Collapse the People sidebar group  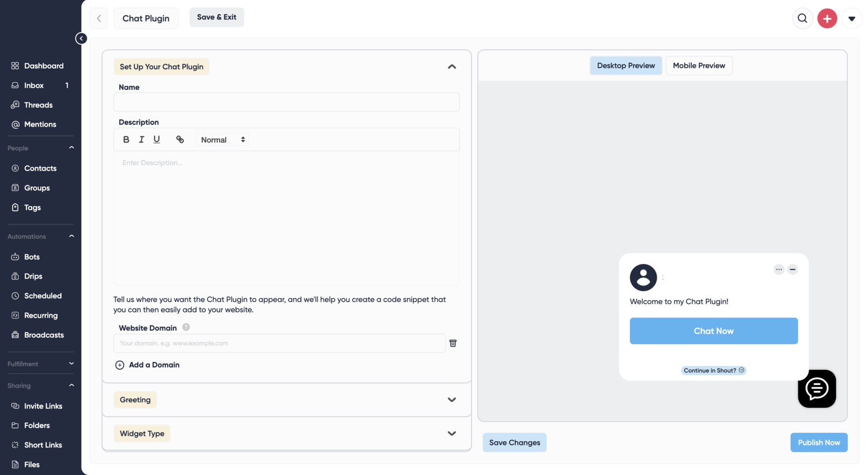click(x=71, y=148)
